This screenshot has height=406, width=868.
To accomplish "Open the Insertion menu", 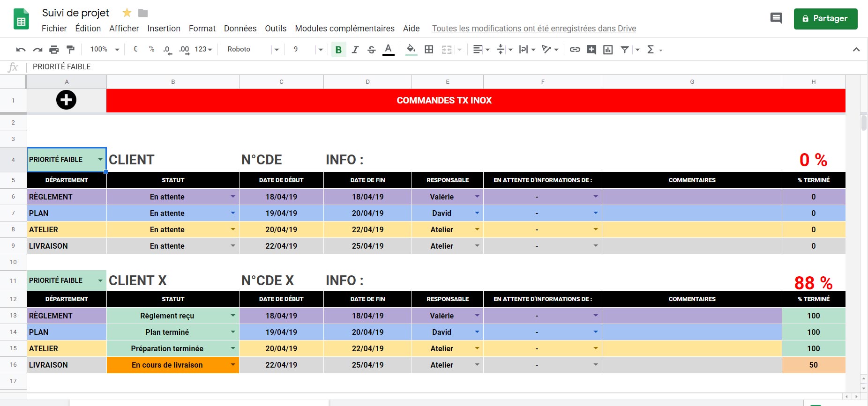I will [x=164, y=28].
